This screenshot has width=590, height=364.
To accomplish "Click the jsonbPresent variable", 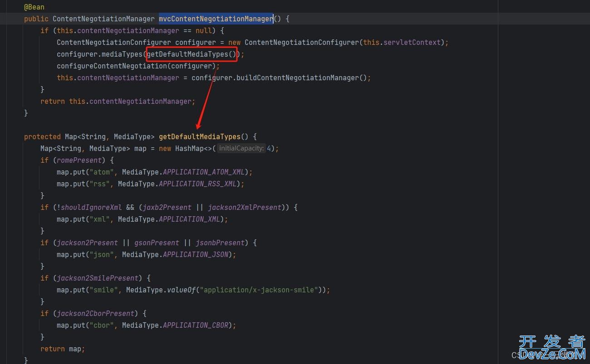I will point(220,243).
